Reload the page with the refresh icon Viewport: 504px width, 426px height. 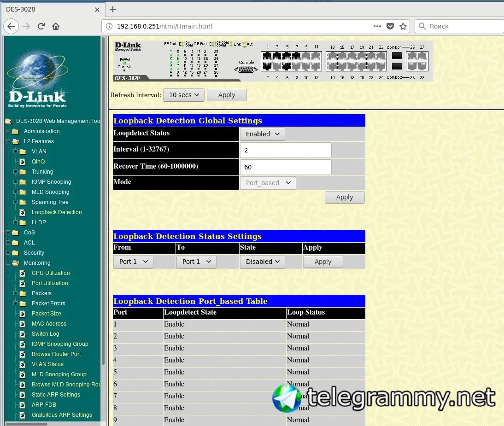(x=41, y=26)
